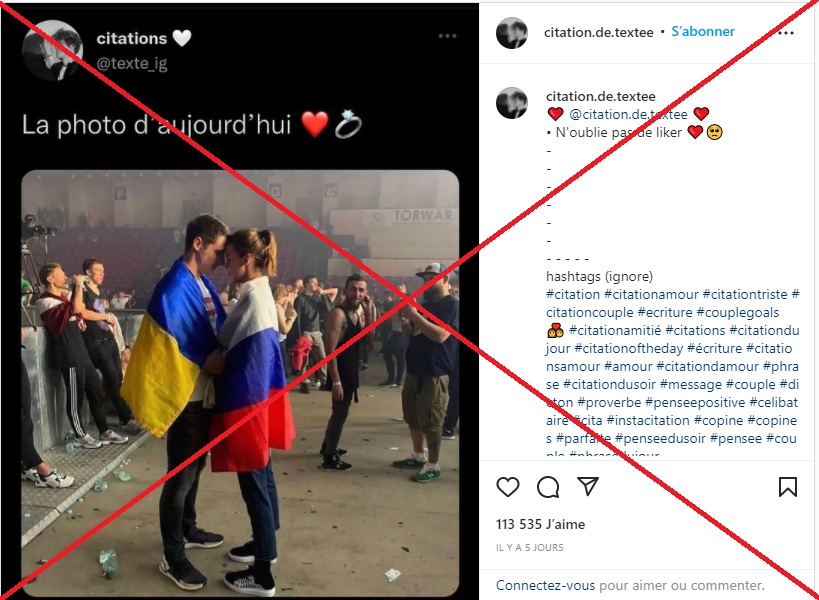Screen dimensions: 819x600
Task: Open comments with the speech bubble icon
Action: pos(548,487)
